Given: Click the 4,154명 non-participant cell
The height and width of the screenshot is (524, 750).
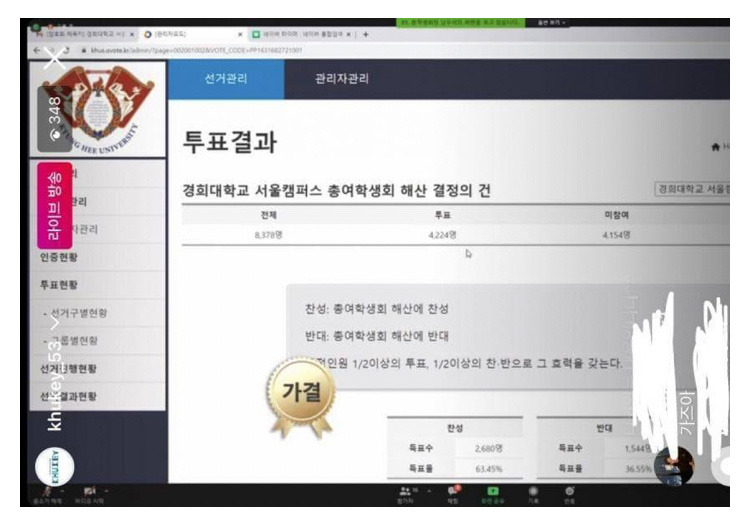Looking at the screenshot, I should click(617, 235).
